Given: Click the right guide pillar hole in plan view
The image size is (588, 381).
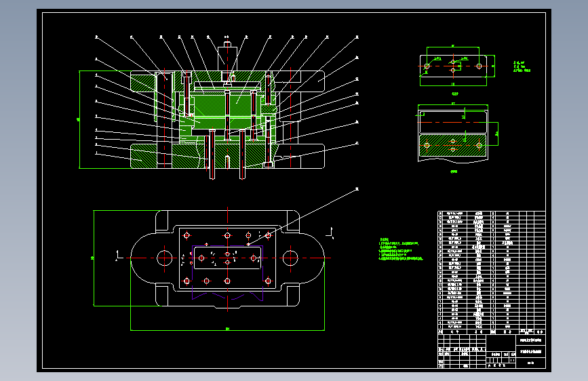Looking at the screenshot, I should (290, 258).
